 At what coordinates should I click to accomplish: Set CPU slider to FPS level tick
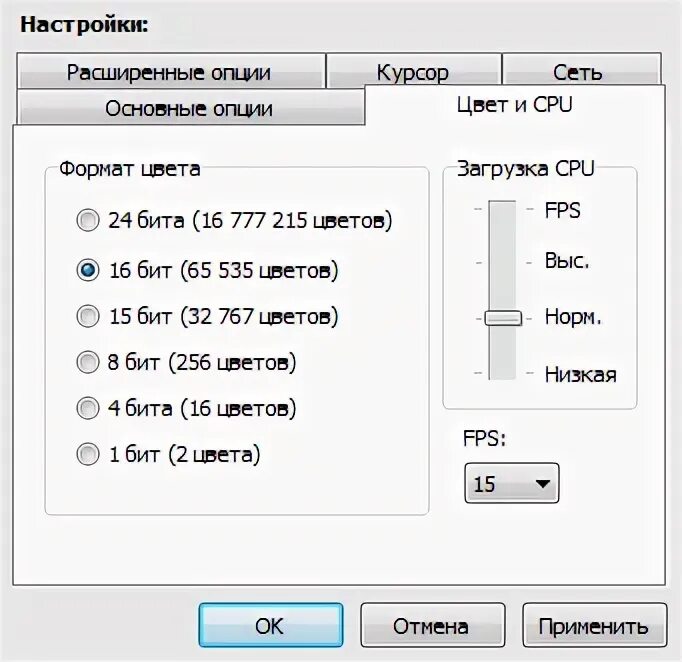(x=502, y=209)
